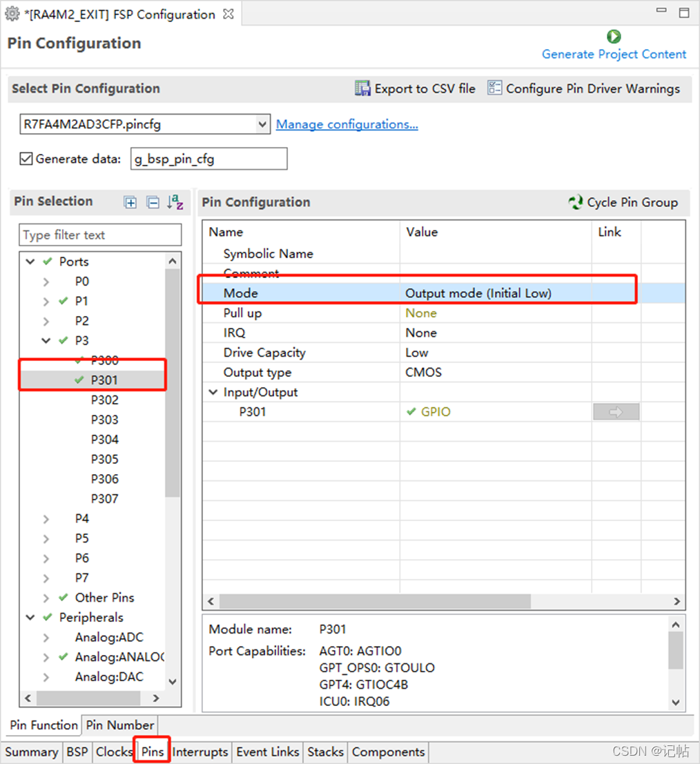Open the R7FA4M2AD3CFP.pincfg dropdown
The image size is (700, 764).
point(262,124)
